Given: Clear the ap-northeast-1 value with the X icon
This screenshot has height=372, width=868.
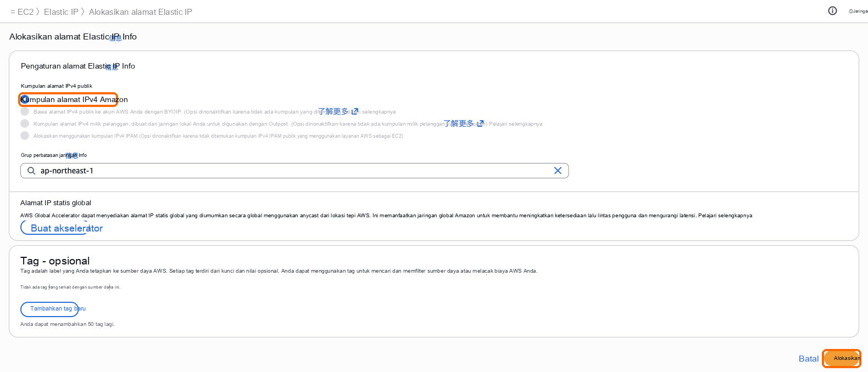Looking at the screenshot, I should pos(558,171).
